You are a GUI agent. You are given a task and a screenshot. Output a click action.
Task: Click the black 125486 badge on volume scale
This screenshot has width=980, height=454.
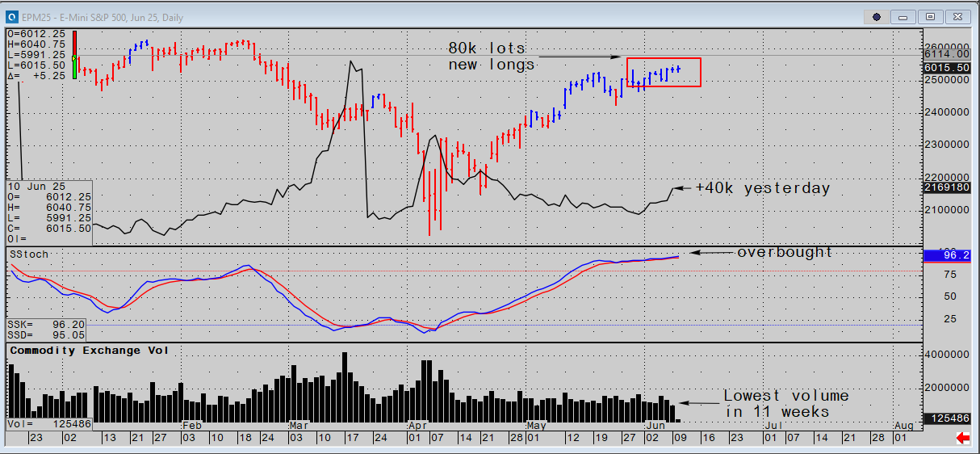coord(946,419)
